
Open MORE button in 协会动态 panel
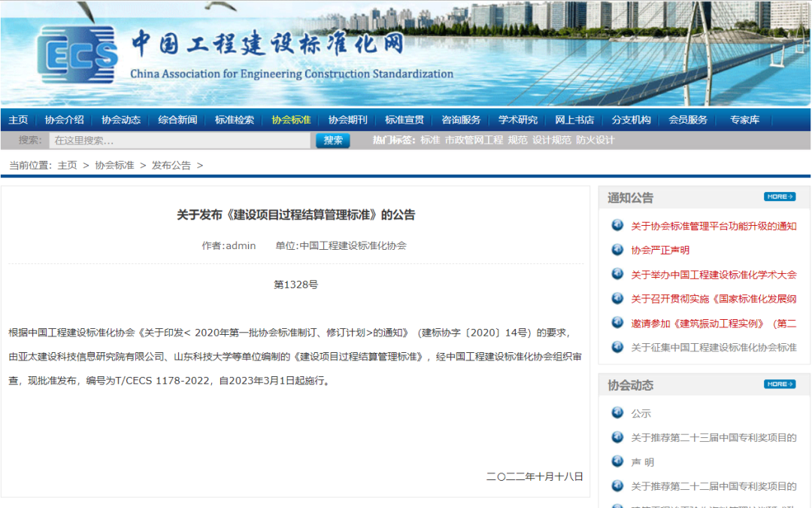(779, 385)
